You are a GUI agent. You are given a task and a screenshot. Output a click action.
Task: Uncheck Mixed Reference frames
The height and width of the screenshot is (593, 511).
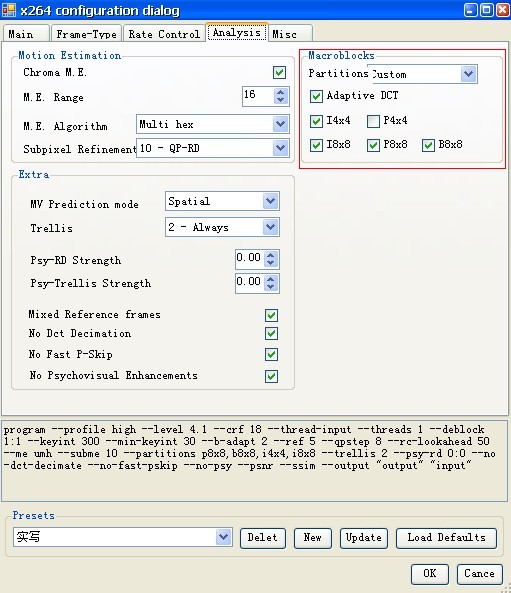coord(271,315)
